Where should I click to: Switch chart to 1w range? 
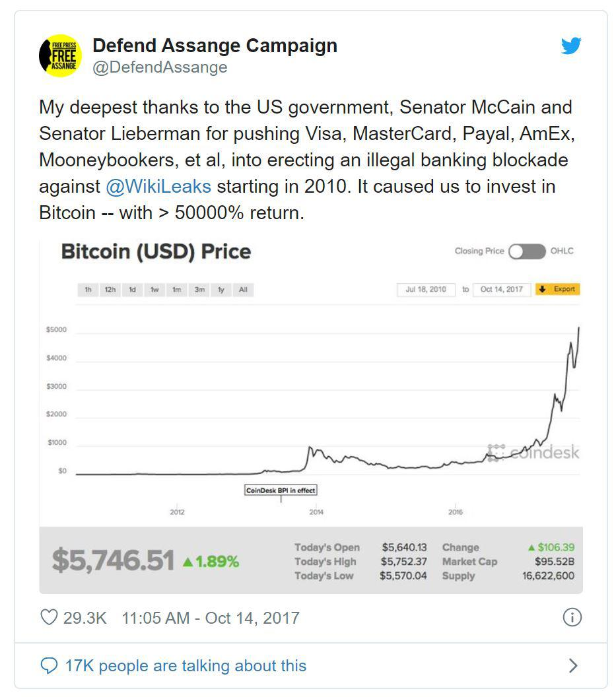(x=154, y=289)
